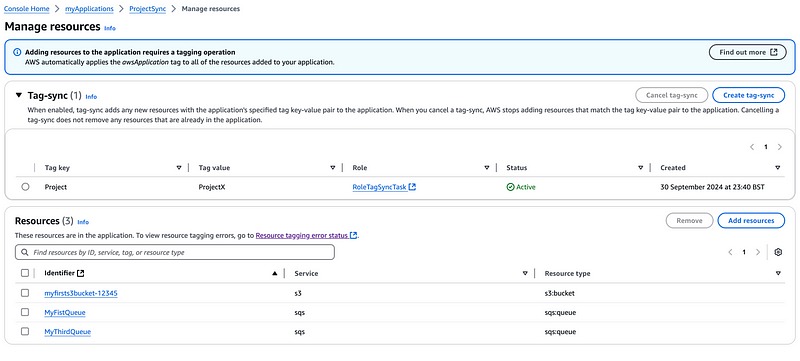Screen dimensions: 800x361
Task: Sort by Role column arrow
Action: (487, 168)
